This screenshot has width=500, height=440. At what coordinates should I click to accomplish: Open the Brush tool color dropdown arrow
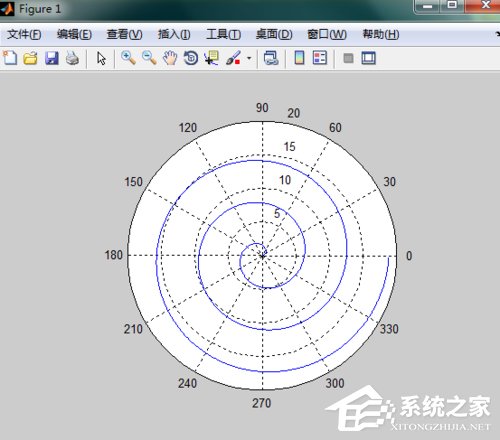point(249,58)
